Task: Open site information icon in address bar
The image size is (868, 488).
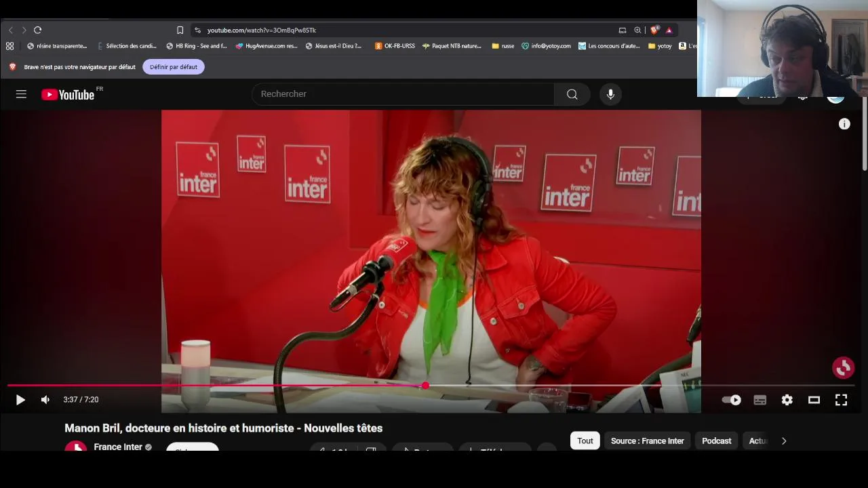Action: pyautogui.click(x=197, y=30)
